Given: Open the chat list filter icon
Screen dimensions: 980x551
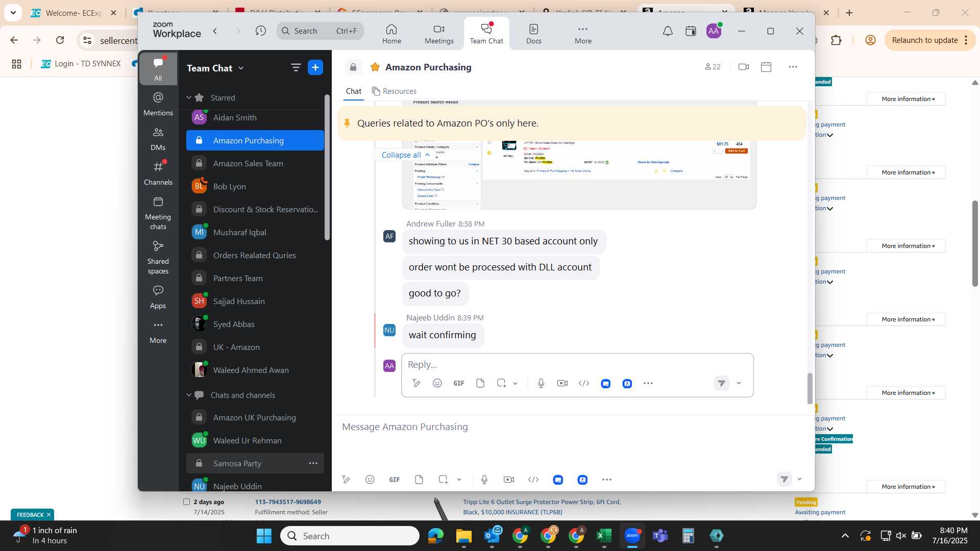Looking at the screenshot, I should (296, 67).
